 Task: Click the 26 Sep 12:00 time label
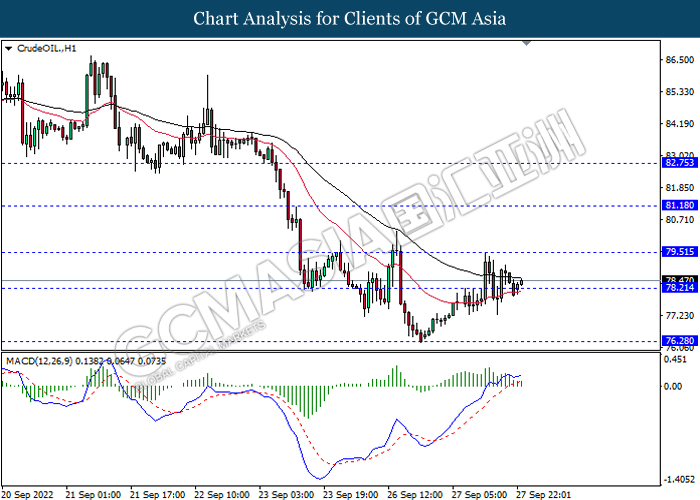click(414, 495)
